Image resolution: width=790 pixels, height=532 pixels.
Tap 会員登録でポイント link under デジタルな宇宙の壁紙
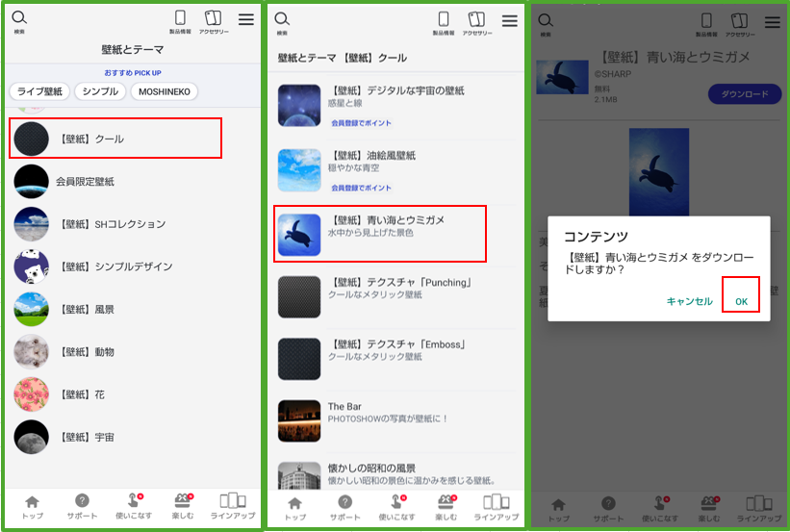361,123
